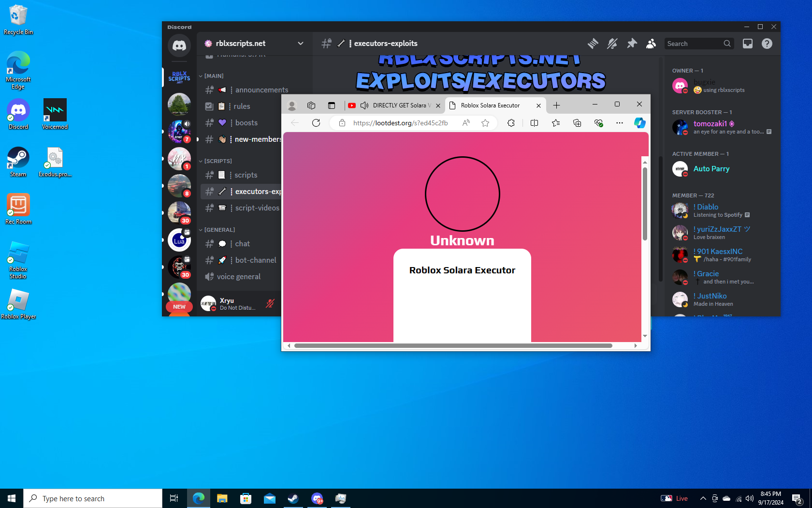The height and width of the screenshot is (508, 812).
Task: Open Edge browser essentials icon
Action: tap(598, 123)
